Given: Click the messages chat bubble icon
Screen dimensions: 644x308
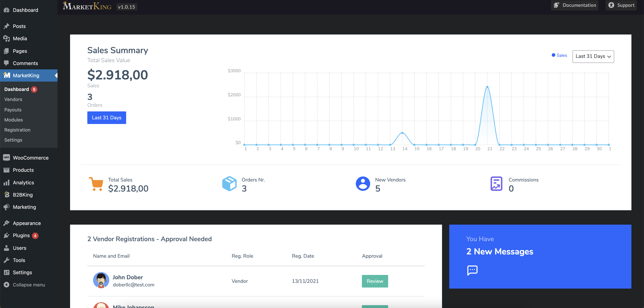Looking at the screenshot, I should coord(472,270).
